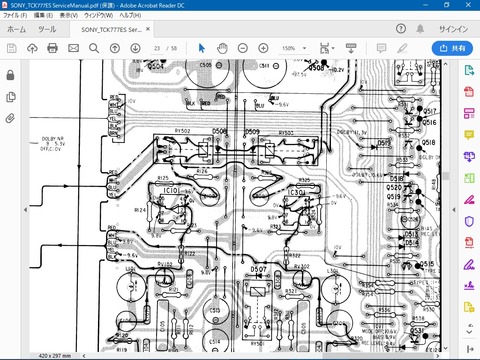Click the vertical scrollbar thumb

click(446, 176)
